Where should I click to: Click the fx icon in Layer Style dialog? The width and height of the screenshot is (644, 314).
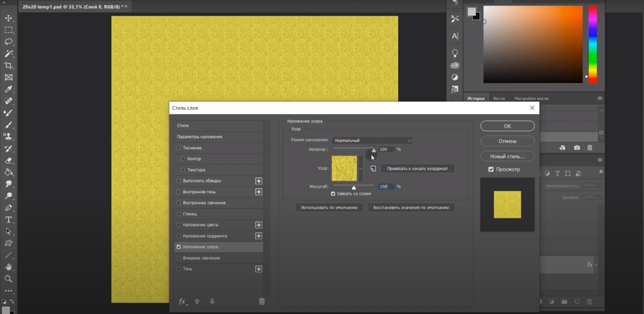click(x=183, y=301)
